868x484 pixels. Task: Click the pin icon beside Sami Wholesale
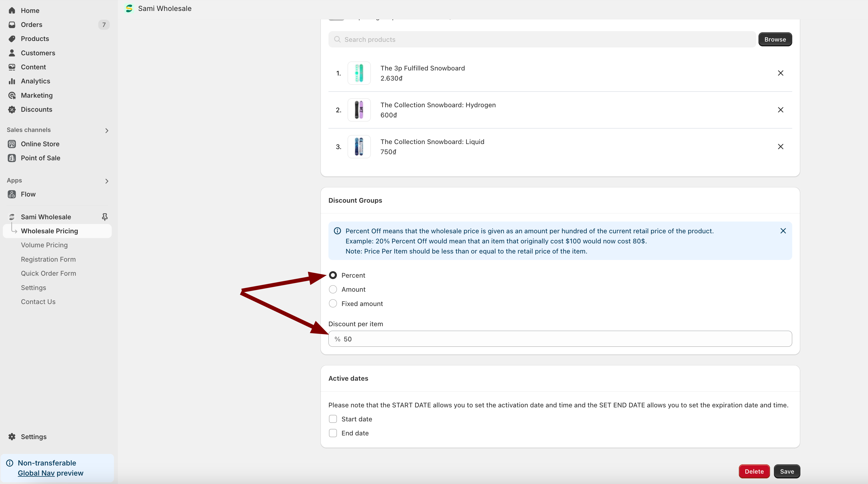click(105, 217)
